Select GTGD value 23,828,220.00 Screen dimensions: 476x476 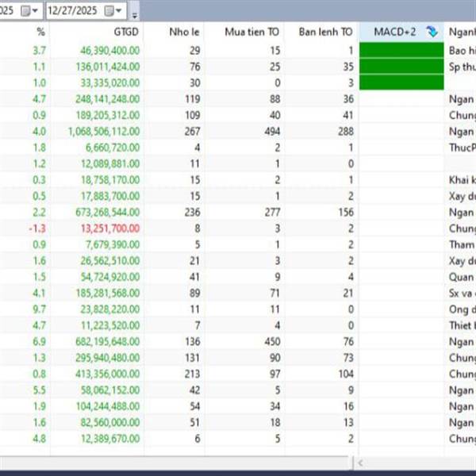pos(110,309)
